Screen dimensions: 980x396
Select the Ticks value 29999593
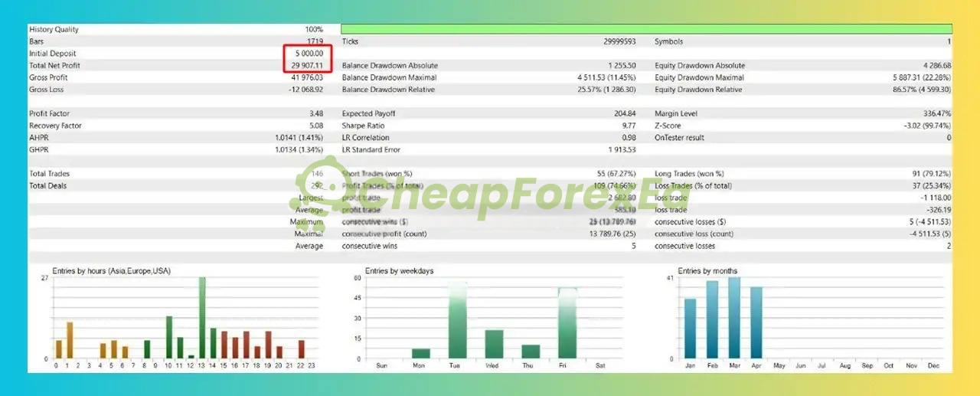(621, 41)
